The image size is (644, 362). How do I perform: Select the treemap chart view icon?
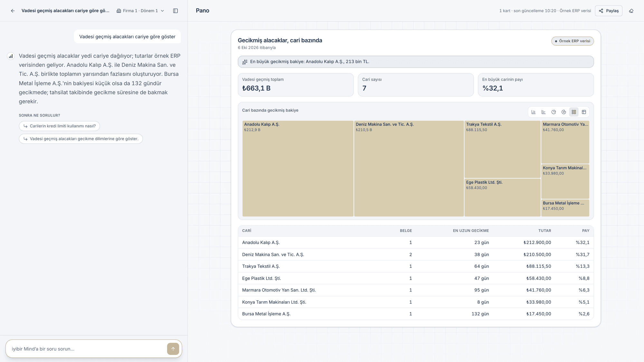click(x=574, y=112)
